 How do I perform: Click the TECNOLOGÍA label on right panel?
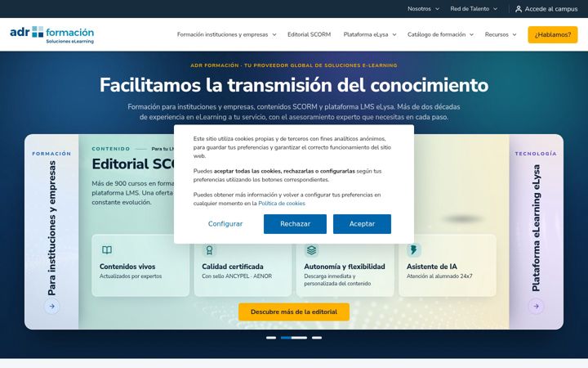point(536,154)
